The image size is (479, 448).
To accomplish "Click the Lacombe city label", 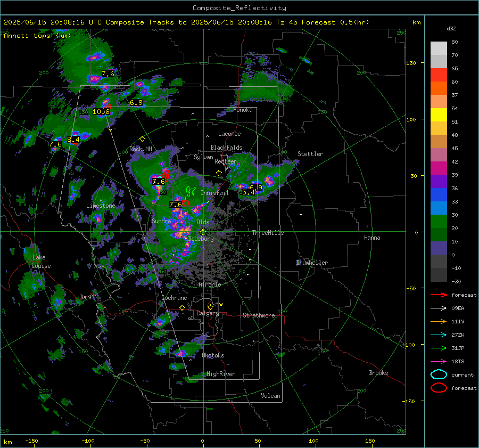I will [229, 134].
